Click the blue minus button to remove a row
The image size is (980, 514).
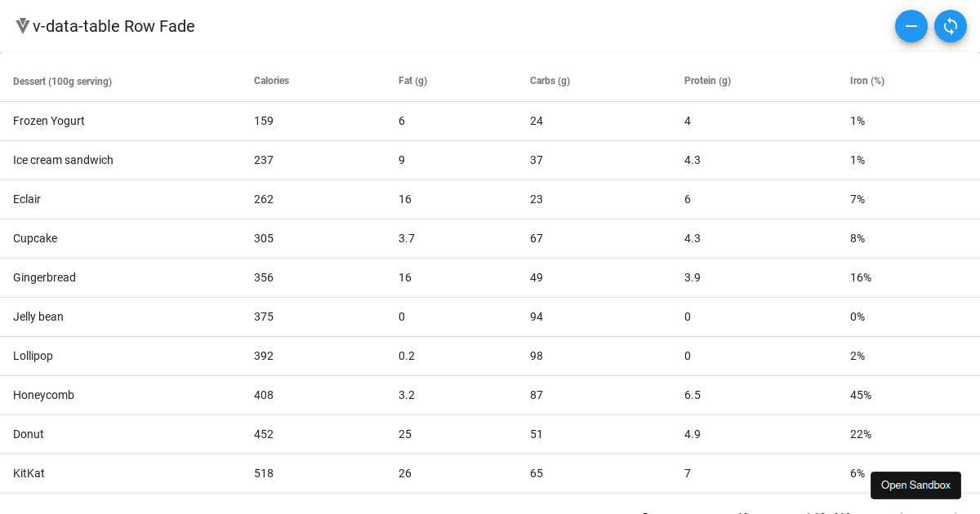(x=911, y=26)
